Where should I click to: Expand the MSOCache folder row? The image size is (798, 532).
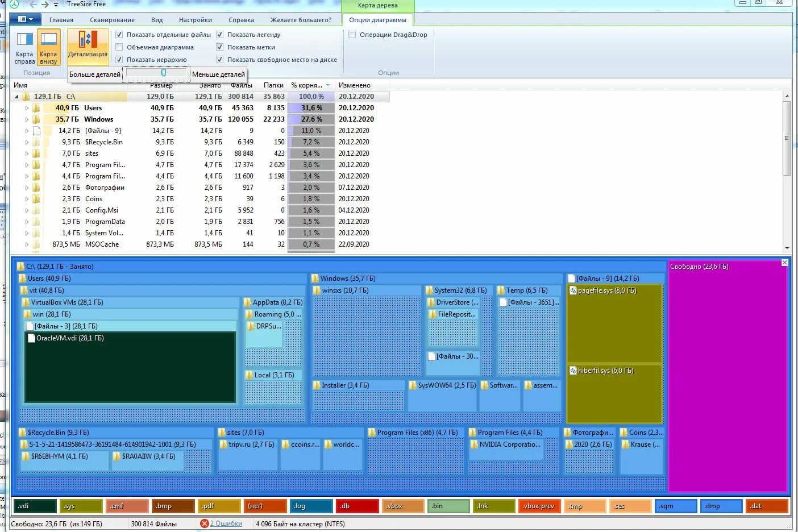click(x=26, y=244)
